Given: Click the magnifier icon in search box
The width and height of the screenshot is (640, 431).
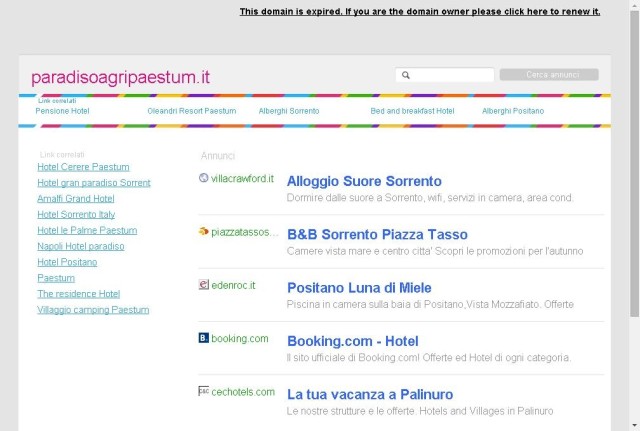Looking at the screenshot, I should pyautogui.click(x=406, y=75).
